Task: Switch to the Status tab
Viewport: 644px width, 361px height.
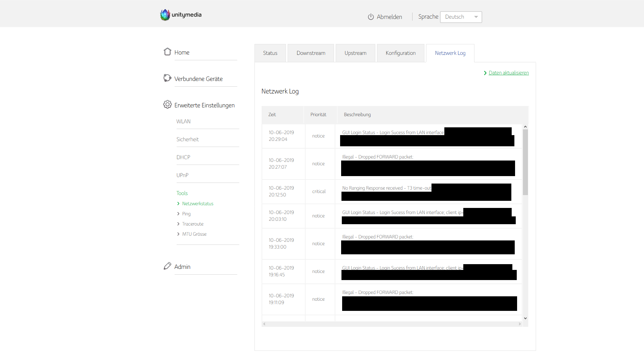Action: [x=270, y=53]
